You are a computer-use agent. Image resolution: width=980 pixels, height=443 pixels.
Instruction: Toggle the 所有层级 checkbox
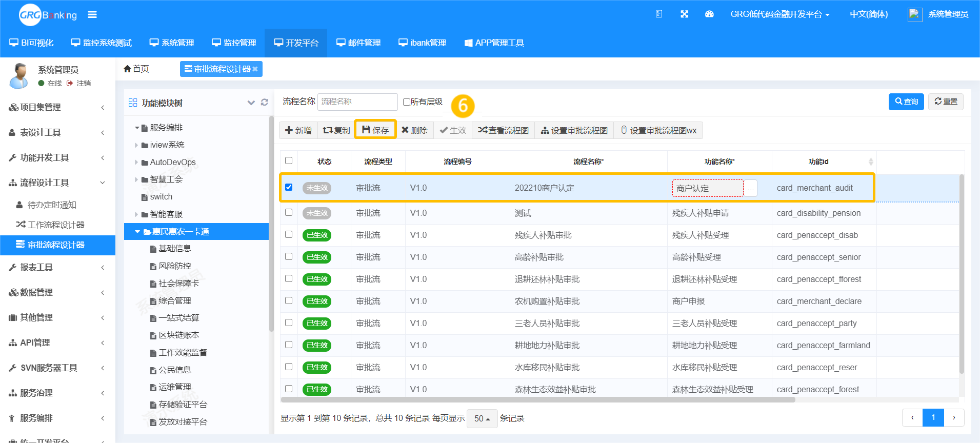407,102
